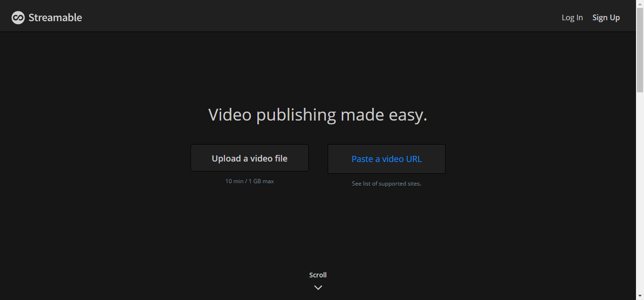Click the words 'supported sites' below paste button
This screenshot has width=644, height=300.
(x=400, y=184)
